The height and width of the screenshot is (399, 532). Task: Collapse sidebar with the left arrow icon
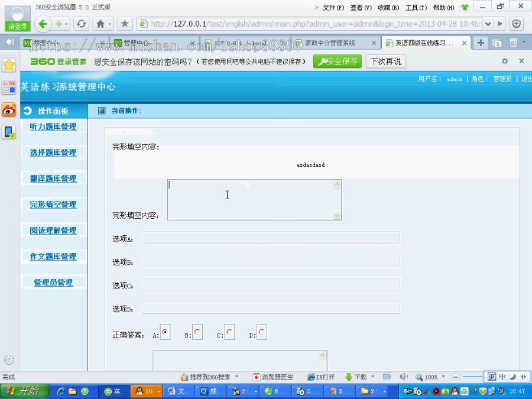click(x=9, y=42)
